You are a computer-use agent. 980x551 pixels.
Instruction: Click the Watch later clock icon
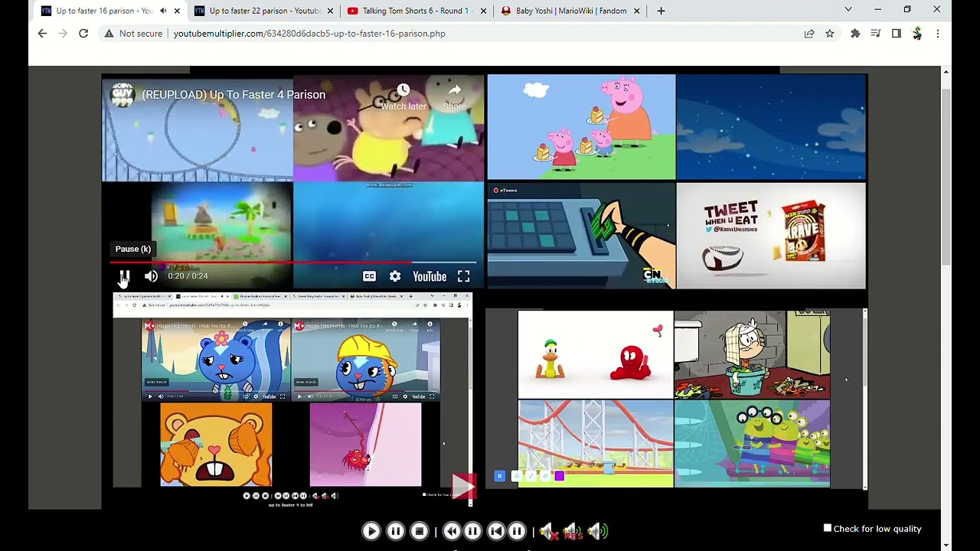[x=403, y=90]
